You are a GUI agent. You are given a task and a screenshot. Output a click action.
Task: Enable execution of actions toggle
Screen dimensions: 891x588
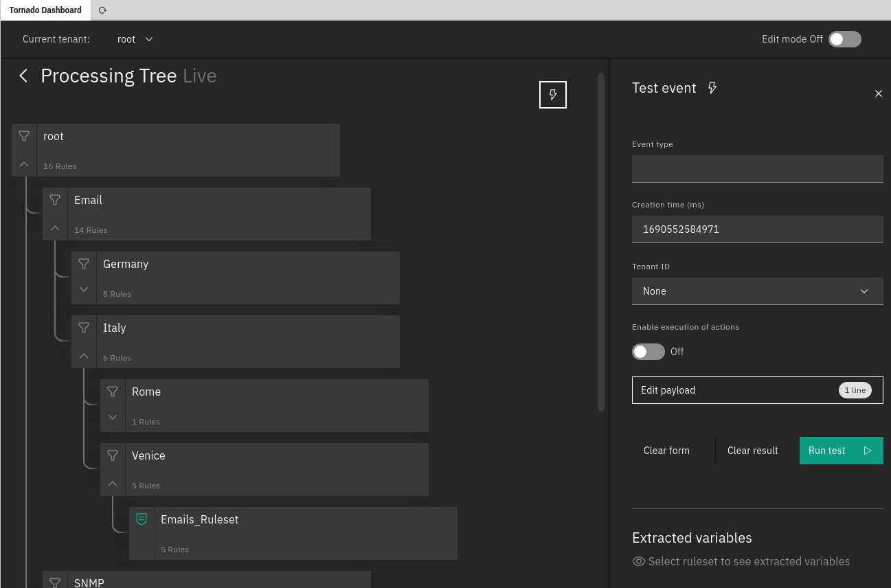pyautogui.click(x=648, y=352)
